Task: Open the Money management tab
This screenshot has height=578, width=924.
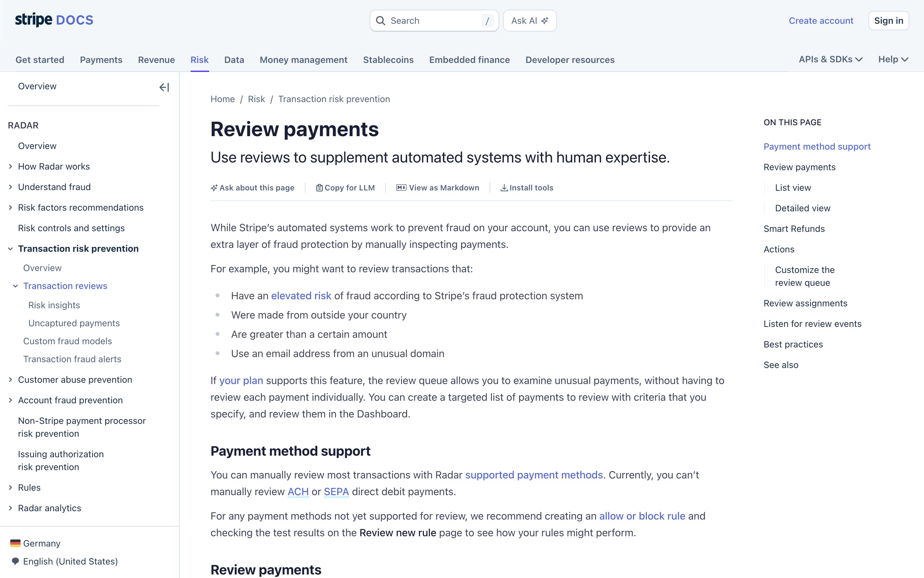Action: 304,60
